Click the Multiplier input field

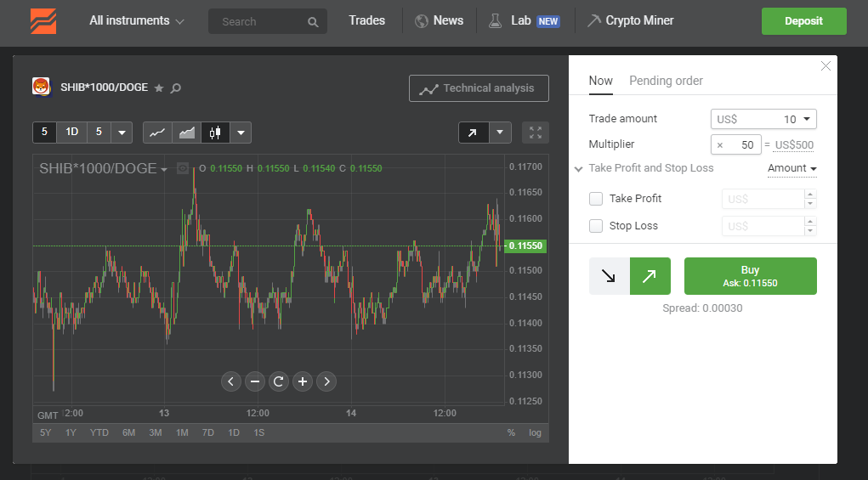point(735,145)
